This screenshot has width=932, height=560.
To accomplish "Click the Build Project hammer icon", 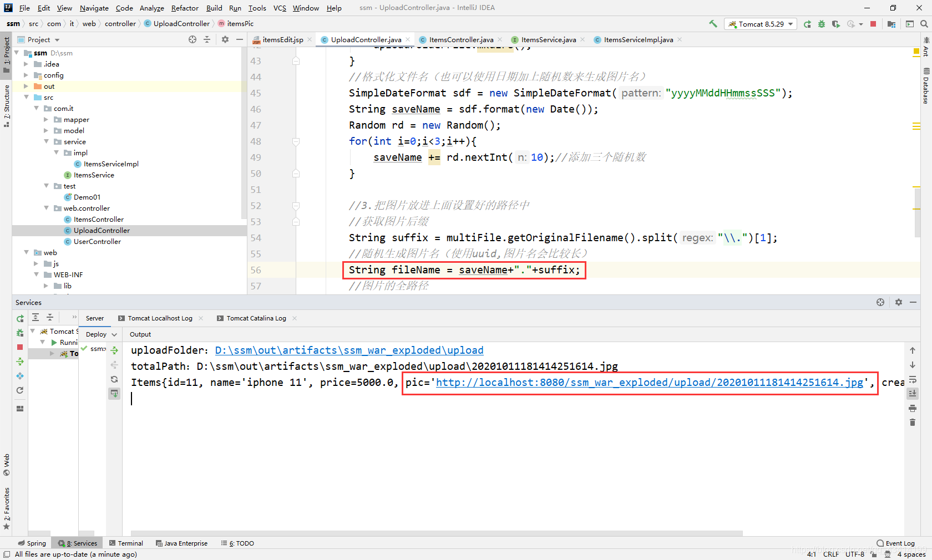I will (x=713, y=24).
